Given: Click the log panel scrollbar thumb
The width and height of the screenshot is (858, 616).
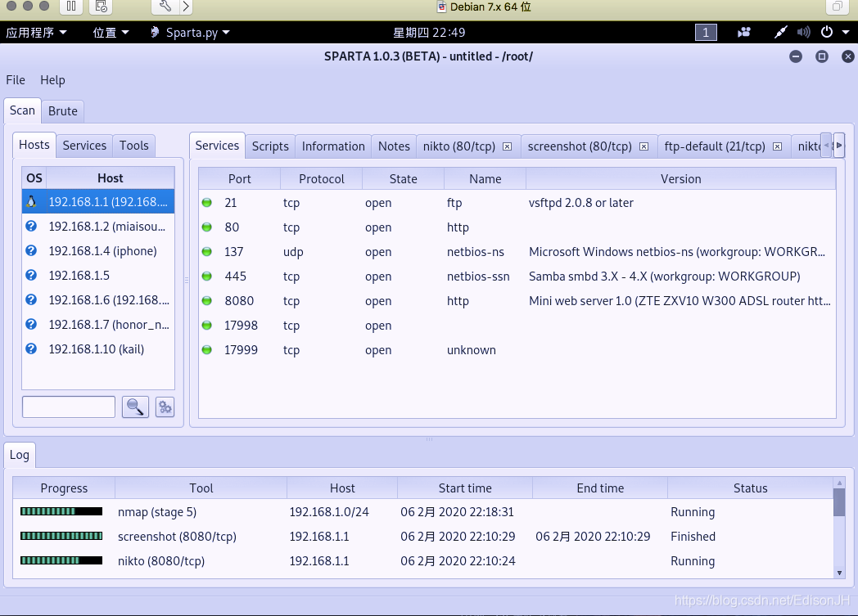Looking at the screenshot, I should (839, 502).
